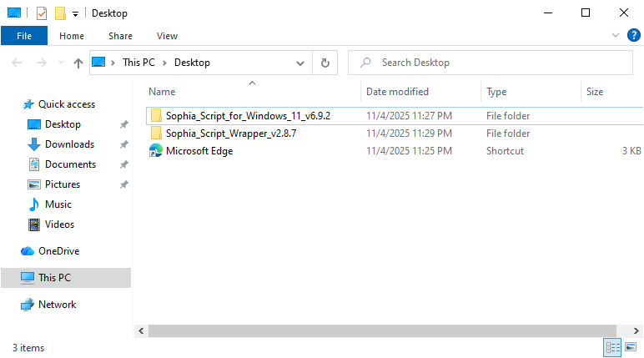Unpin Downloads from Quick access pin icon
The image size is (644, 358).
tap(124, 144)
